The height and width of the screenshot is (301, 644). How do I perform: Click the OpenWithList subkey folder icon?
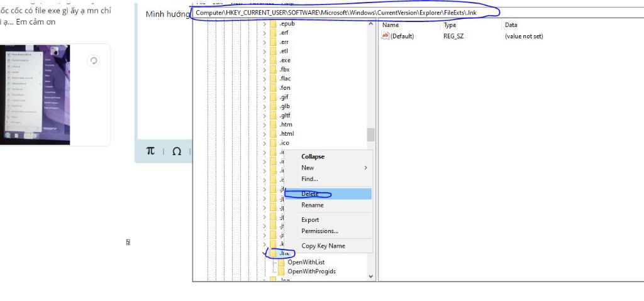click(x=281, y=262)
